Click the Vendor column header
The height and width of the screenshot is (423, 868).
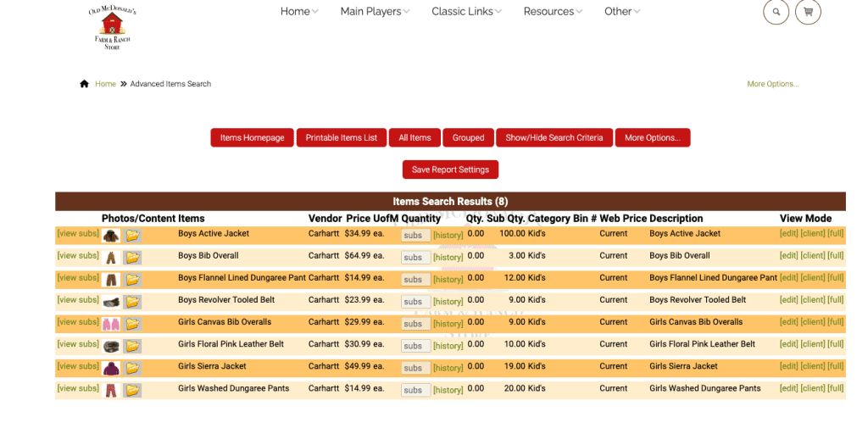coord(325,219)
